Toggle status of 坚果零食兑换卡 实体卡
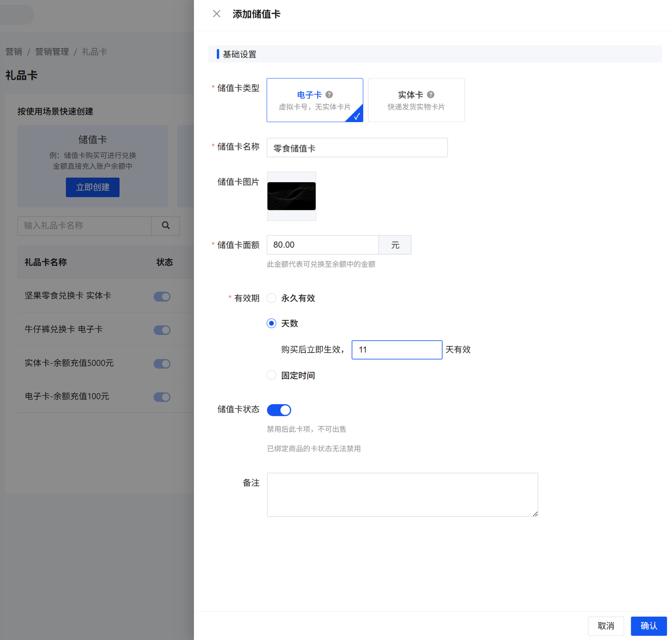Viewport: 672px width, 640px height. 162,297
